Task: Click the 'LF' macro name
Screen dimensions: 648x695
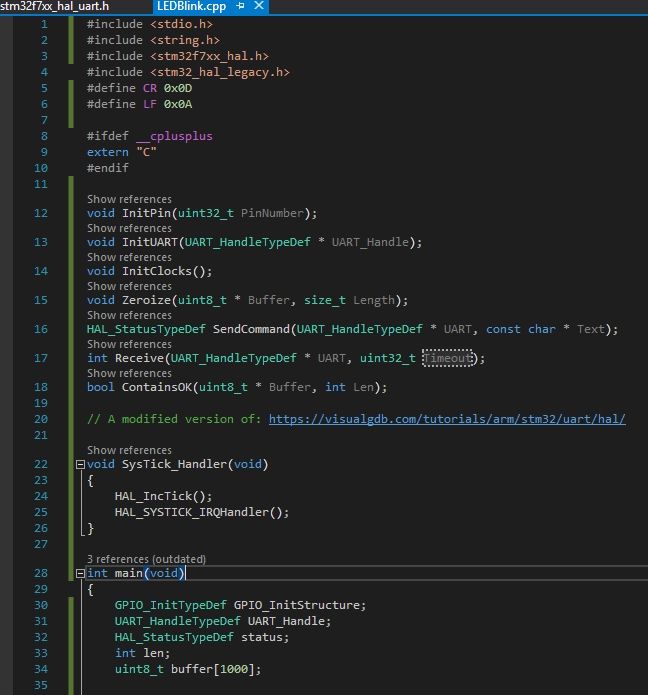Action: click(x=150, y=104)
